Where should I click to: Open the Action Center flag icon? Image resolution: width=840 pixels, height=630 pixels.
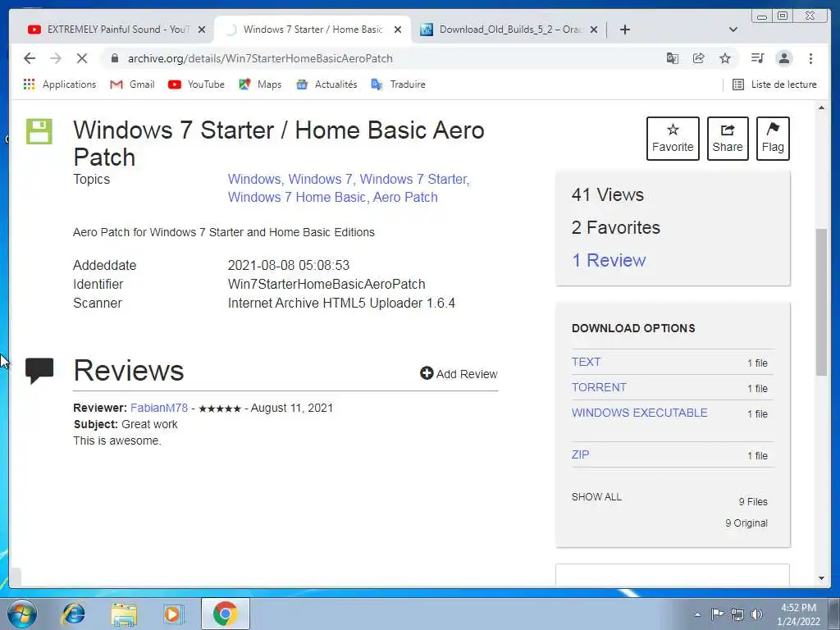pos(717,614)
